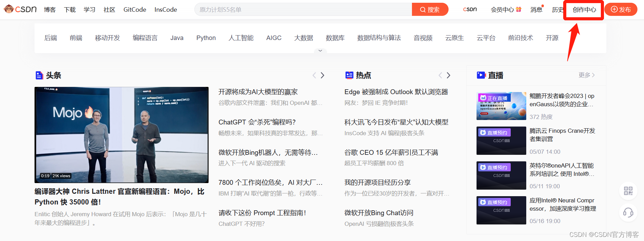The width and height of the screenshot is (644, 241).
Task: Open the customer service headset icon
Action: [x=628, y=212]
